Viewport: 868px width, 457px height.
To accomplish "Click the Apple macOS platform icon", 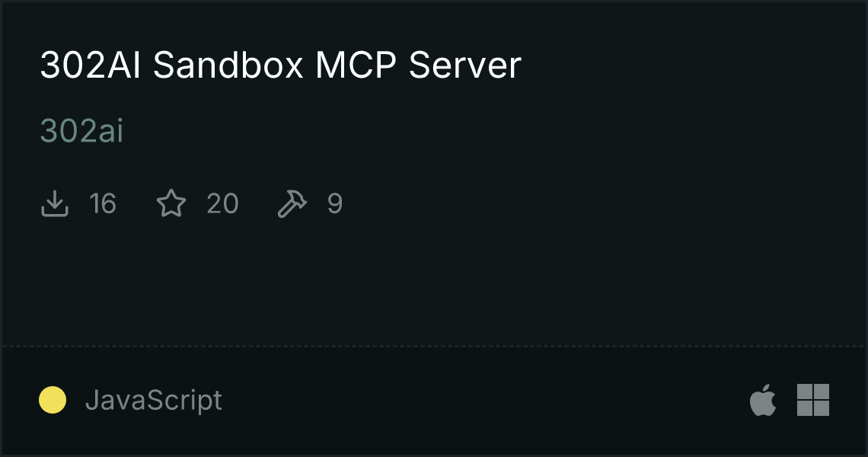I will (763, 399).
